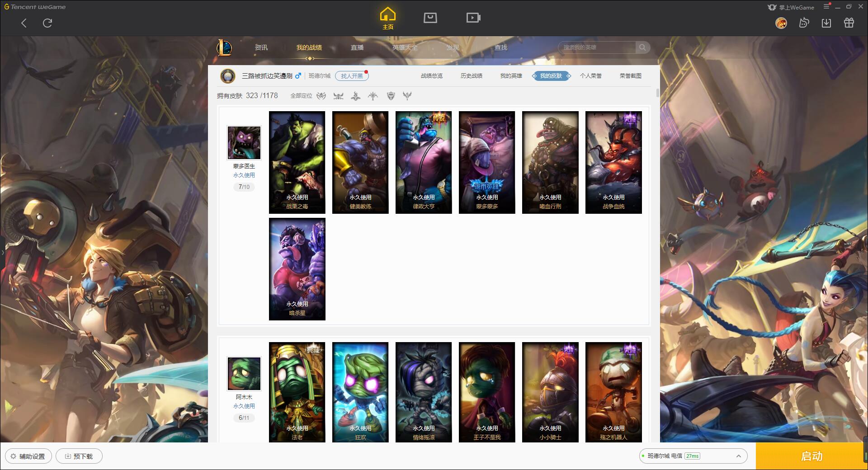Image resolution: width=868 pixels, height=470 pixels.
Task: Filter skins by fourth role icon
Action: point(373,96)
